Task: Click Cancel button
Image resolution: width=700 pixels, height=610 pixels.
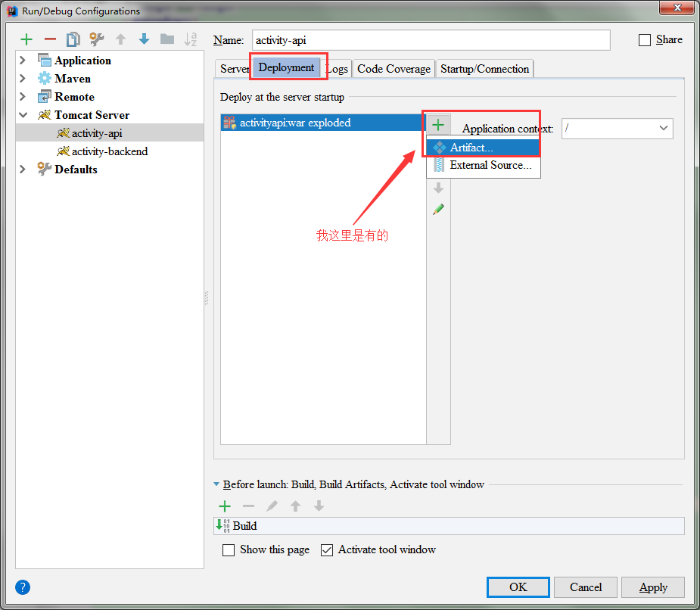Action: [x=586, y=587]
